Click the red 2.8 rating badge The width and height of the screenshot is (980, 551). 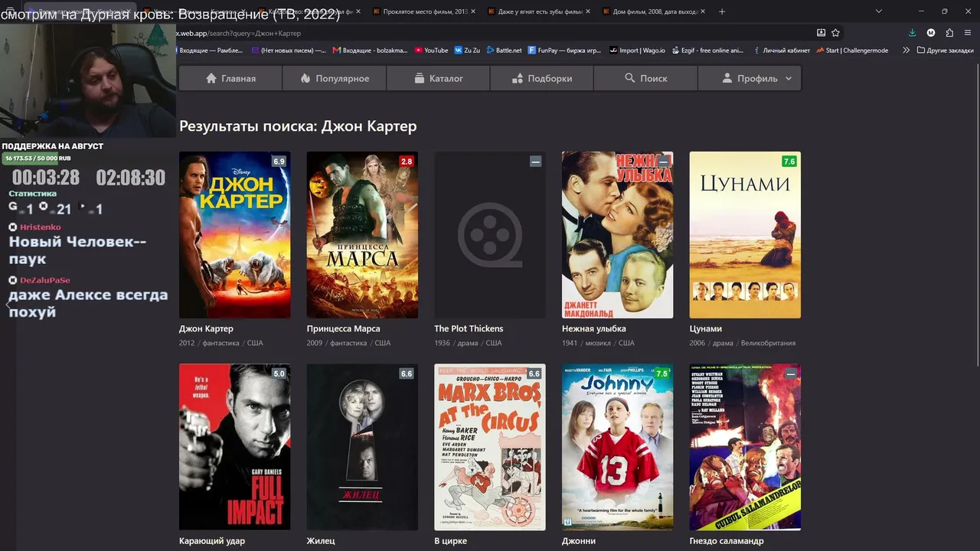point(407,161)
